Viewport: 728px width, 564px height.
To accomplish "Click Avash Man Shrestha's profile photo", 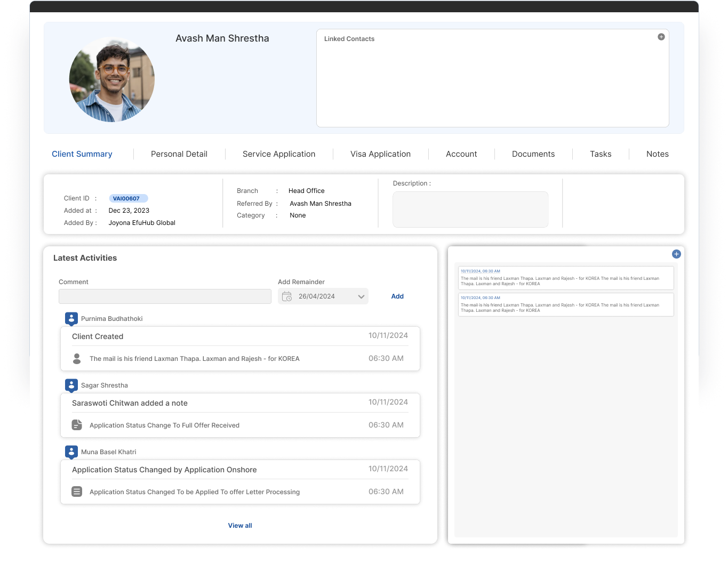I will coord(112,80).
